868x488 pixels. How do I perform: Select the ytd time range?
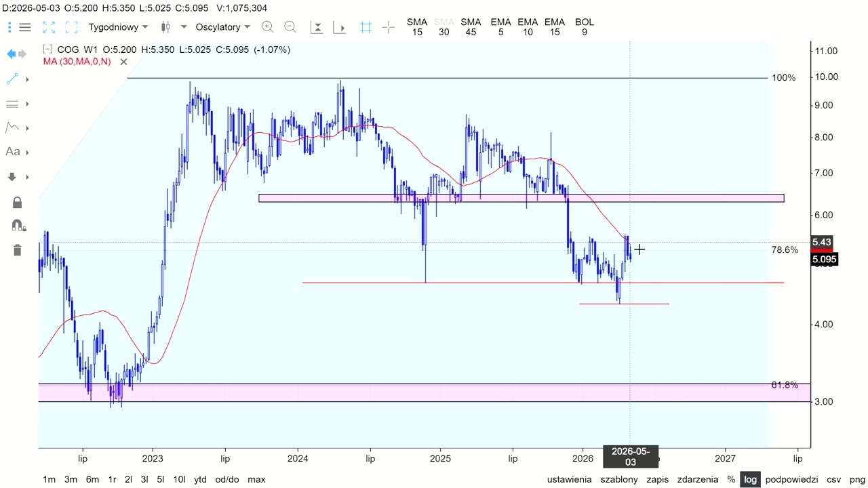[x=200, y=479]
